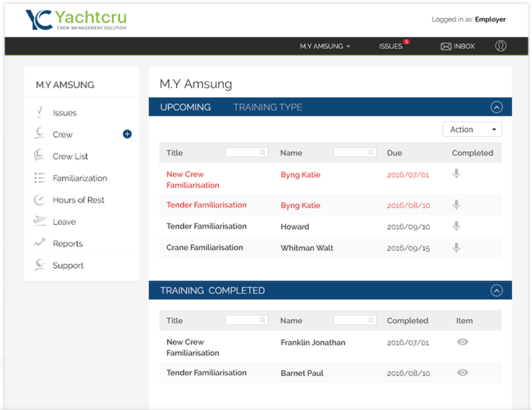This screenshot has width=532, height=410.
Task: Click microphone icon in Whitman Walt row
Action: 456,248
